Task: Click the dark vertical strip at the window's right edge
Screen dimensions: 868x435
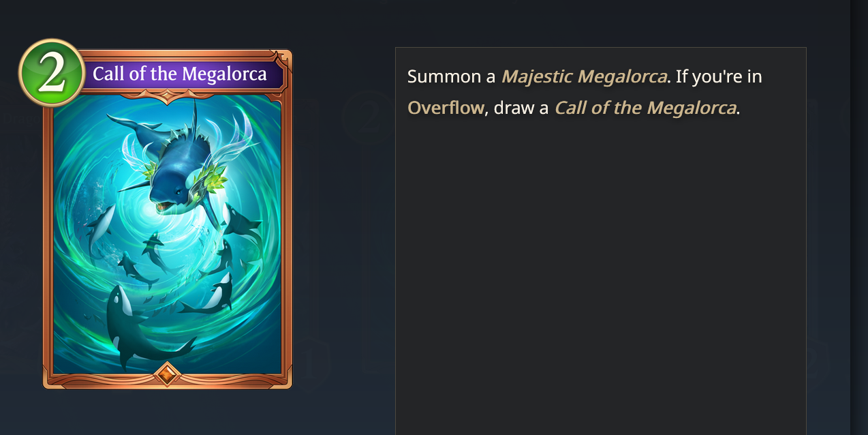Action: click(859, 217)
